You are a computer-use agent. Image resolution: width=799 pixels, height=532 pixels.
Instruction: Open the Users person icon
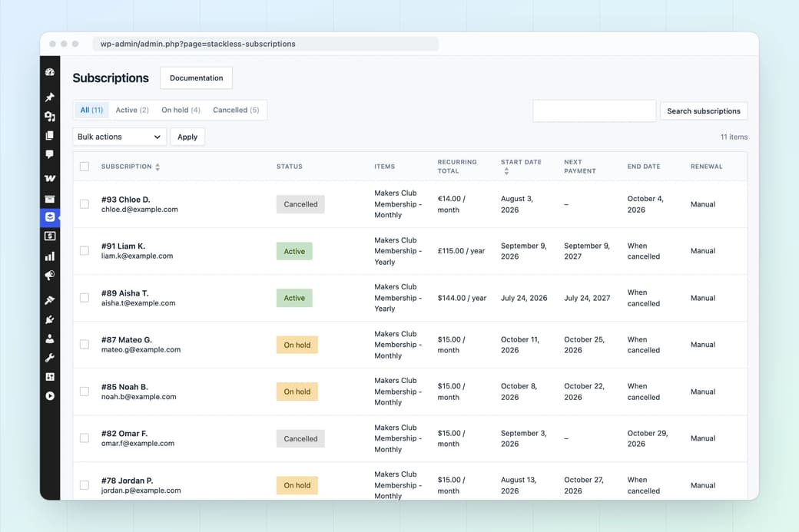pos(49,339)
